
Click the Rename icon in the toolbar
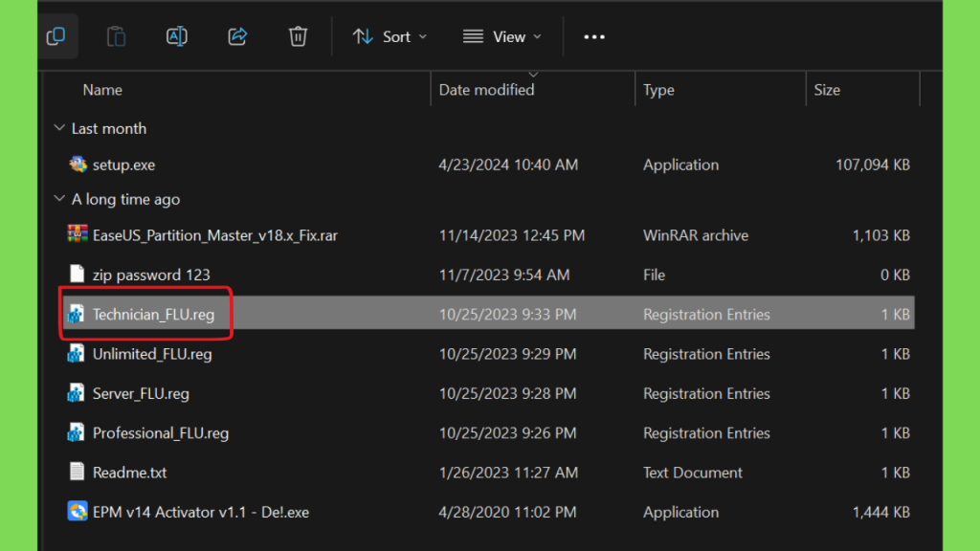coord(177,36)
